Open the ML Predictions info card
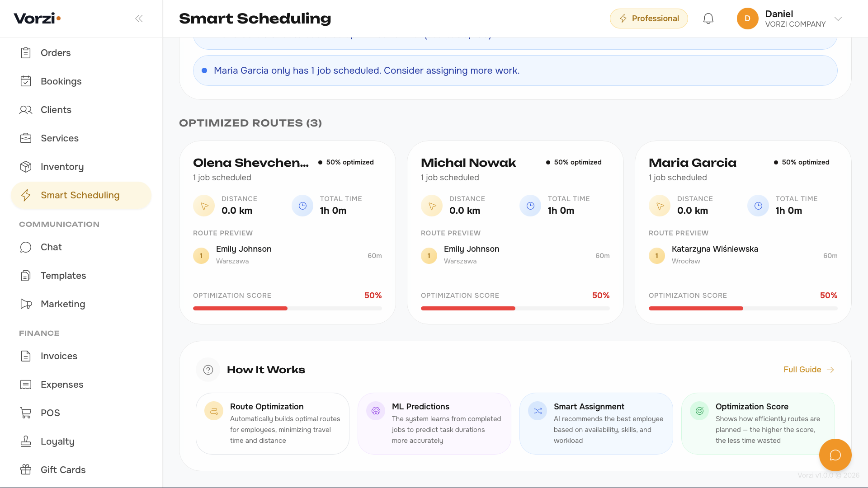This screenshot has width=868, height=488. tap(434, 423)
